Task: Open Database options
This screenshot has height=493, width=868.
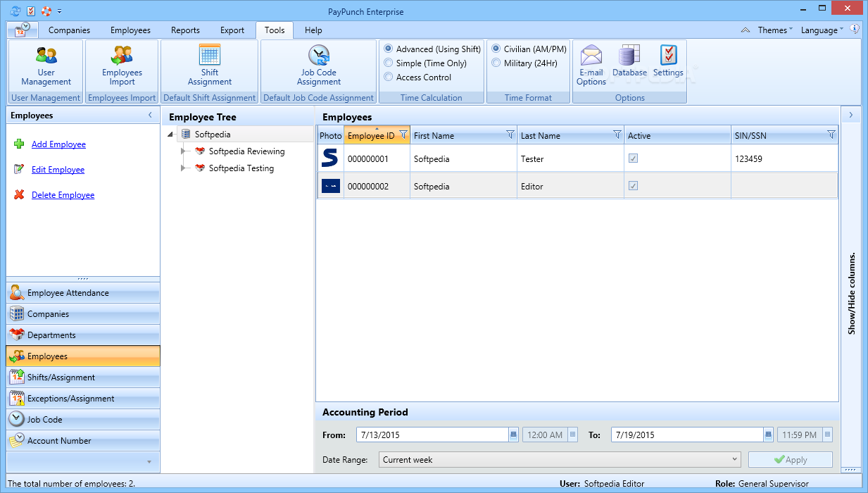Action: (x=629, y=61)
